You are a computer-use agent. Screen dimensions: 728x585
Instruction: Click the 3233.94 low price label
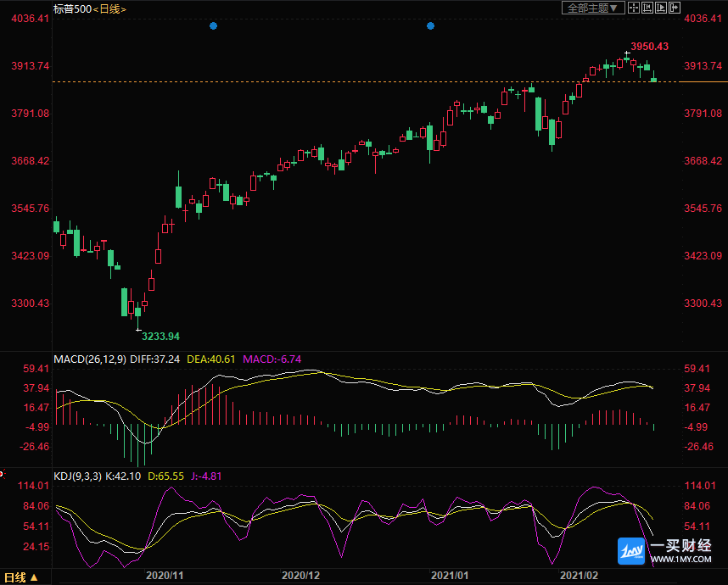160,337
